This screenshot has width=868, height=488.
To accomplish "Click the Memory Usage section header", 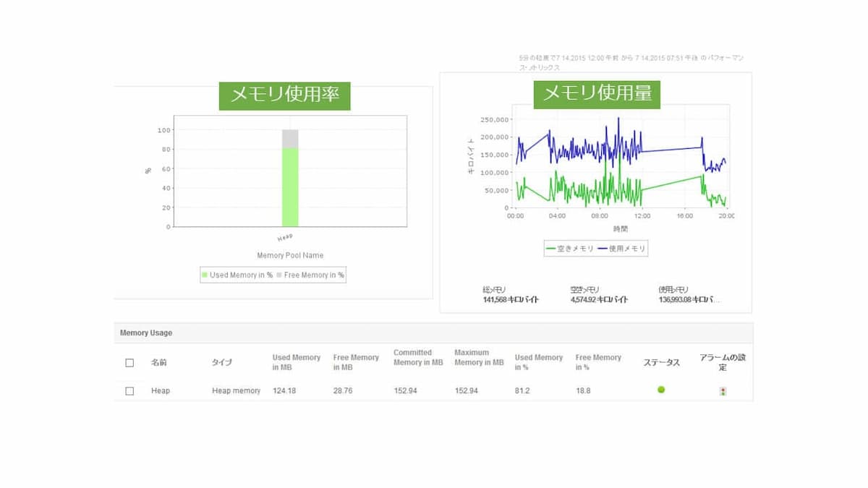I will 146,333.
